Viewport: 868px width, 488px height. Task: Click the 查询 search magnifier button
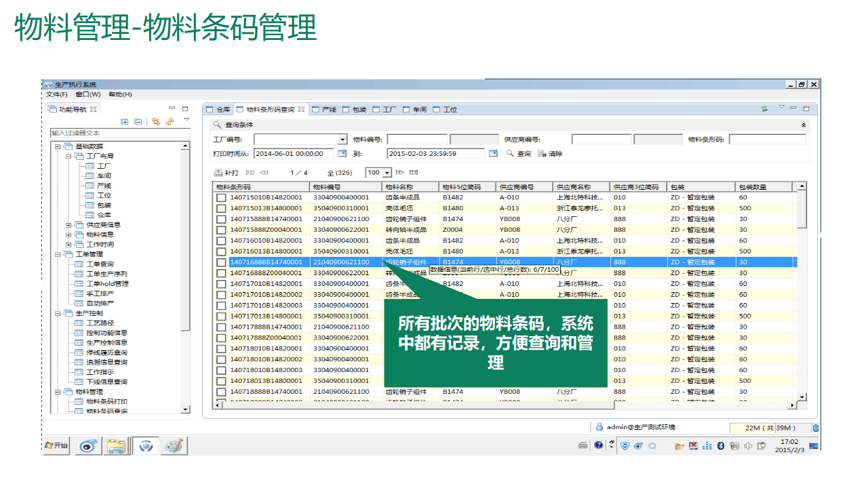pos(519,154)
